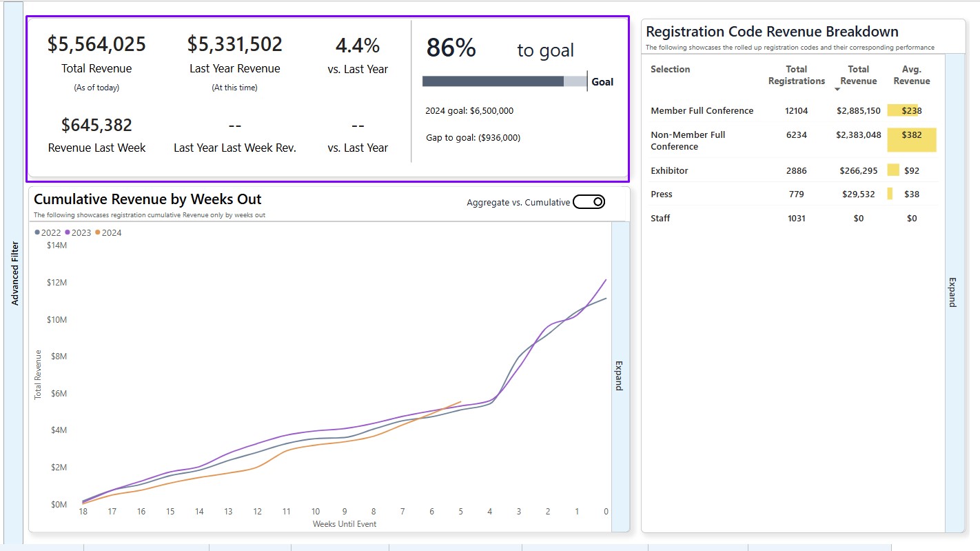Click the Press row label
Screen dimensions: 980x551
(662, 194)
